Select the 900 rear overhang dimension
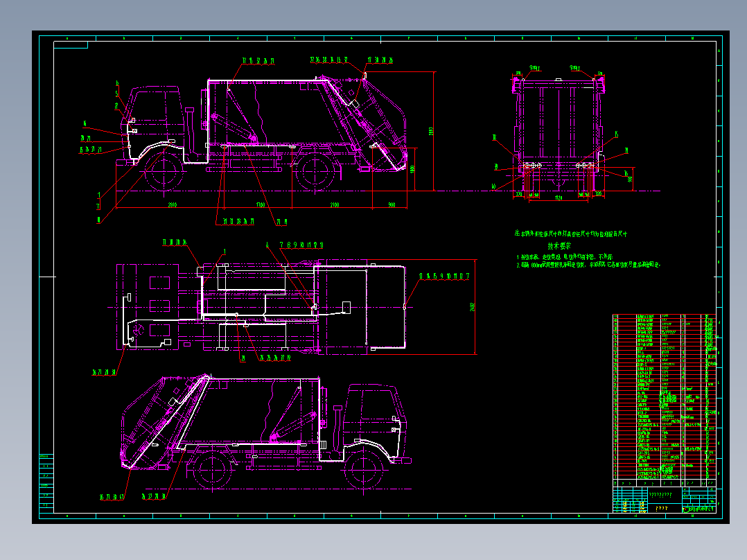Screen dimensions: 747x560 tap(392, 205)
